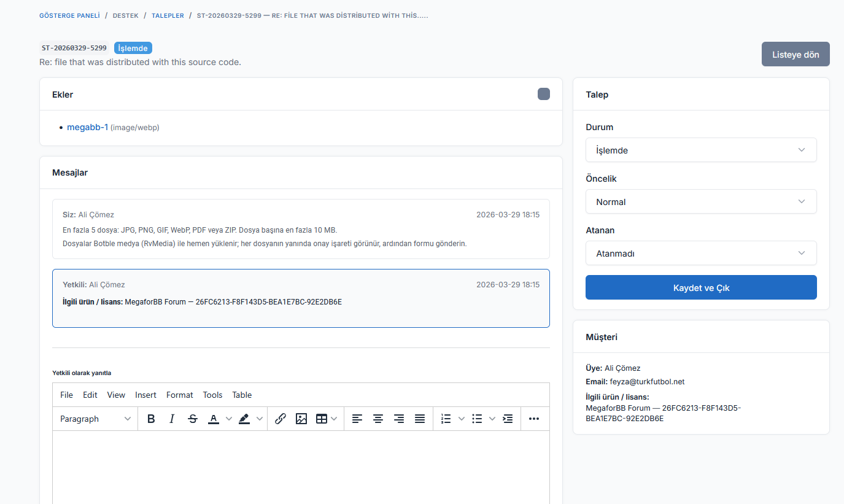Justify text using the toolbar icon
Image resolution: width=844 pixels, height=504 pixels.
click(420, 419)
